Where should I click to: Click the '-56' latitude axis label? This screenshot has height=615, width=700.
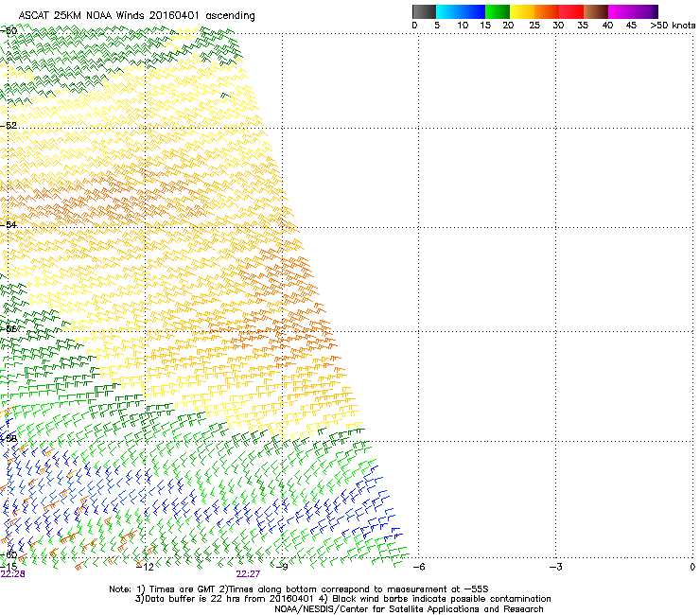[x=9, y=328]
